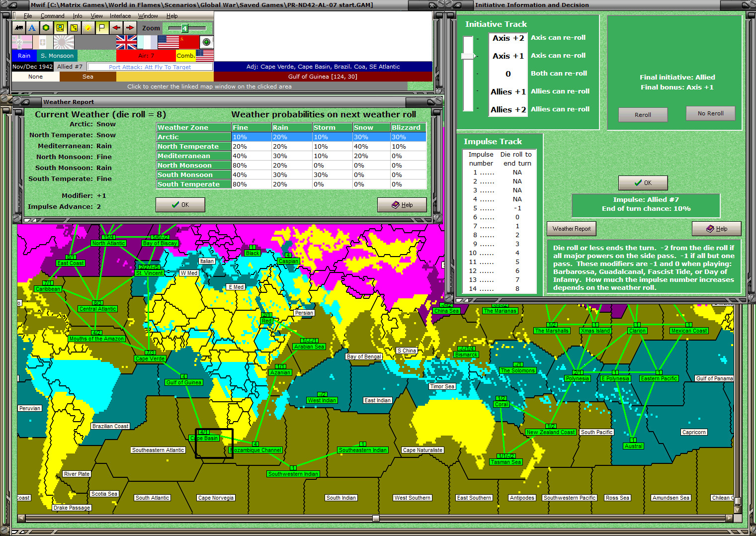Open the Window menu
The height and width of the screenshot is (536, 756).
coord(148,16)
